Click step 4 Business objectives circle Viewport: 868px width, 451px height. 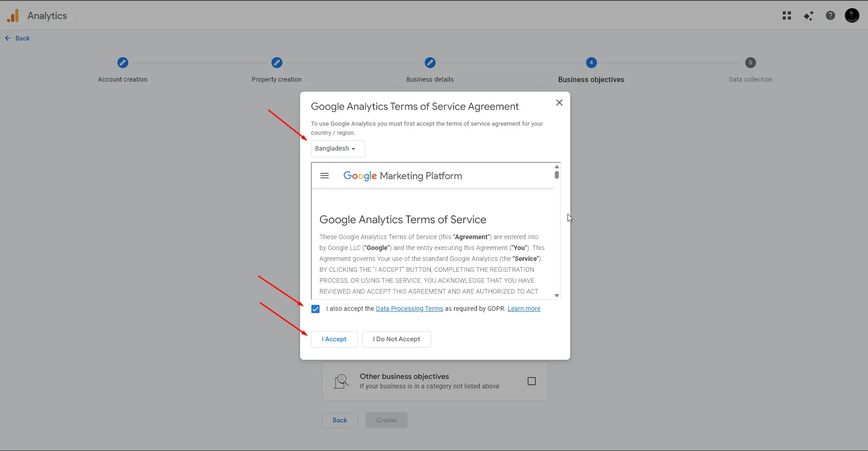point(591,63)
